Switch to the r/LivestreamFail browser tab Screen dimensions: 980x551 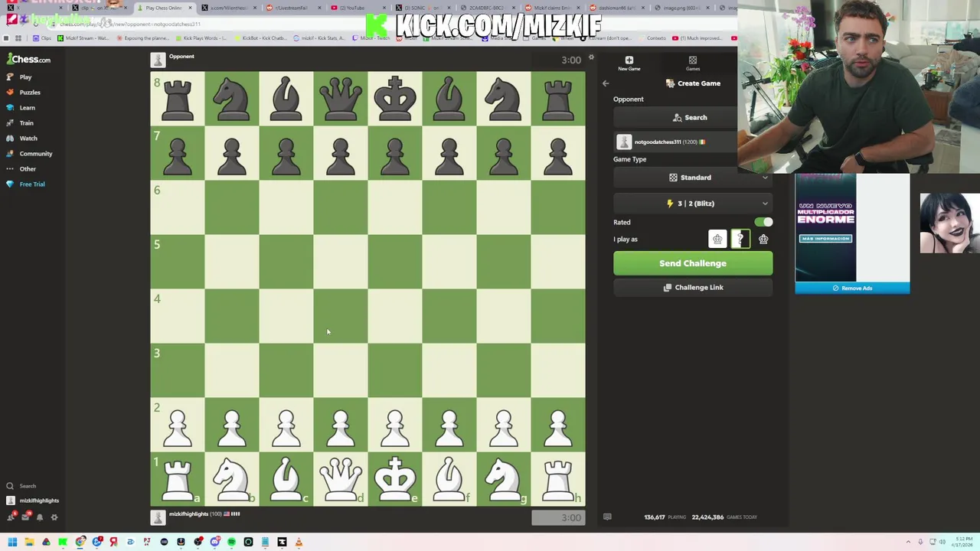pos(291,8)
